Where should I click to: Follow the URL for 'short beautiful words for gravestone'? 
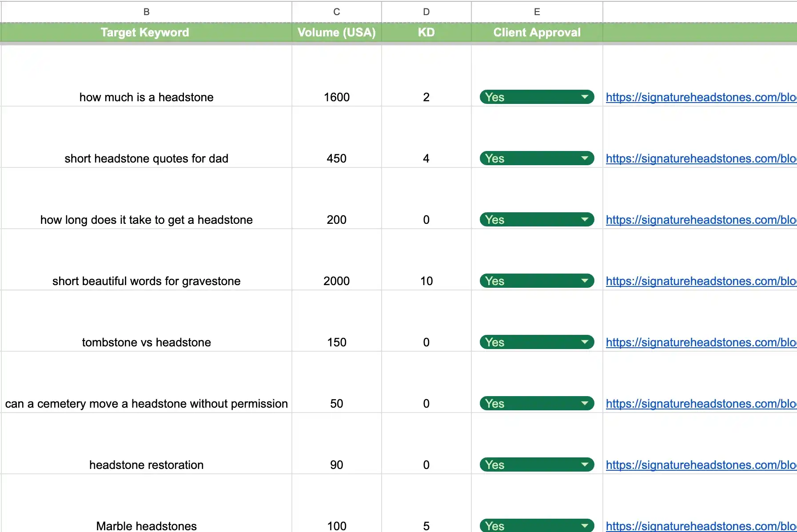[x=700, y=281]
